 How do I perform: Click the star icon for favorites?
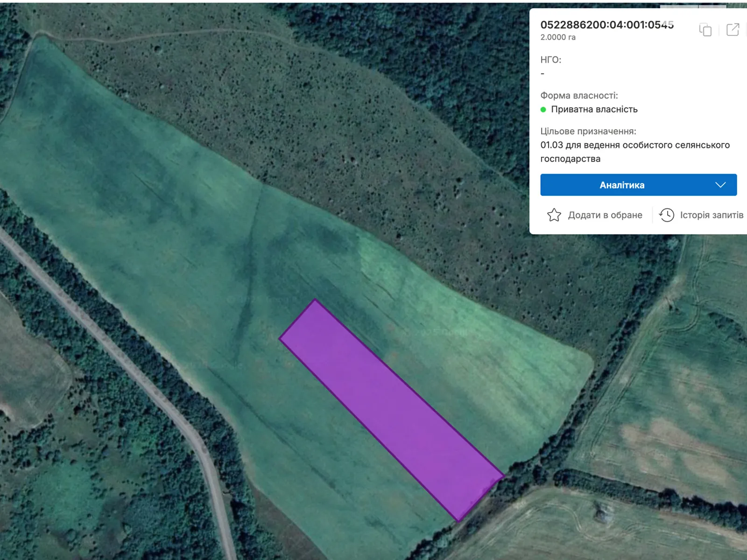pos(554,215)
